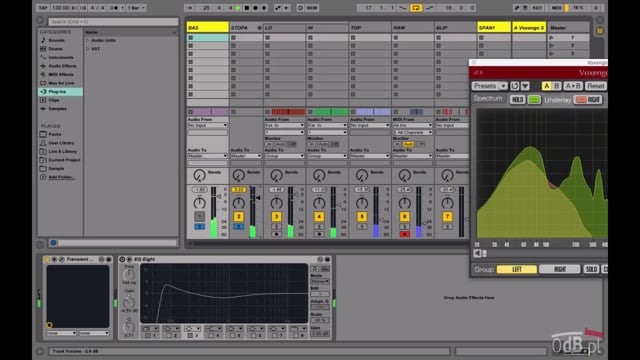This screenshot has width=640, height=360.
Task: Select the BAS track header
Action: tap(207, 27)
